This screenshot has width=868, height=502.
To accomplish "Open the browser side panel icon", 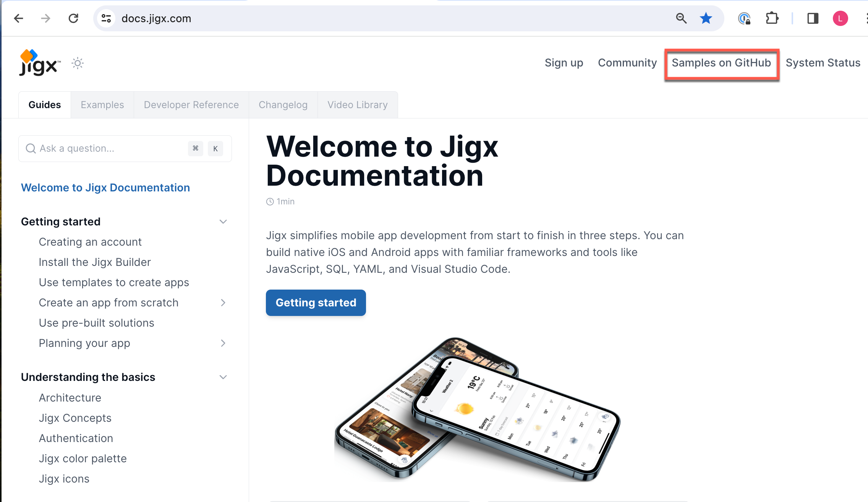I will [813, 18].
